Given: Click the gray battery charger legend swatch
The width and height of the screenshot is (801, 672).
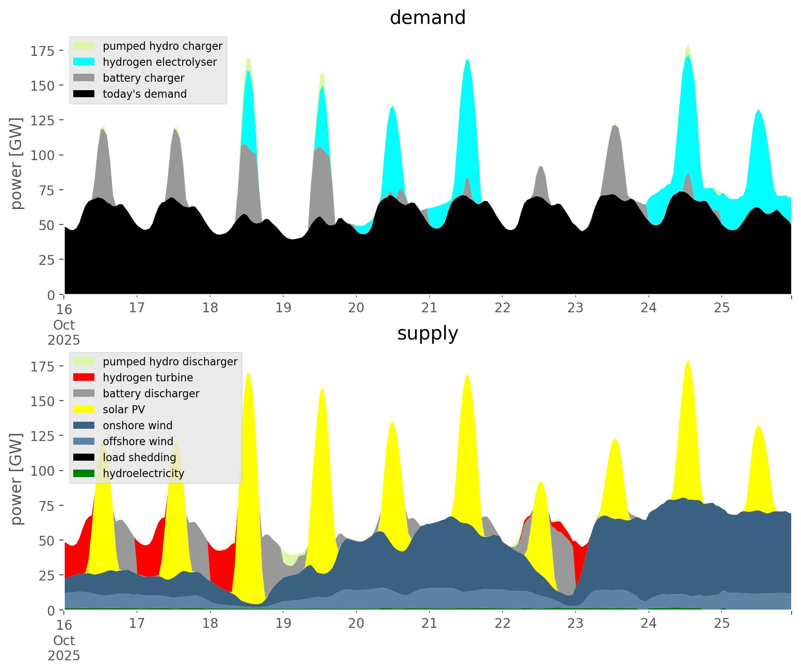Looking at the screenshot, I should tap(84, 78).
